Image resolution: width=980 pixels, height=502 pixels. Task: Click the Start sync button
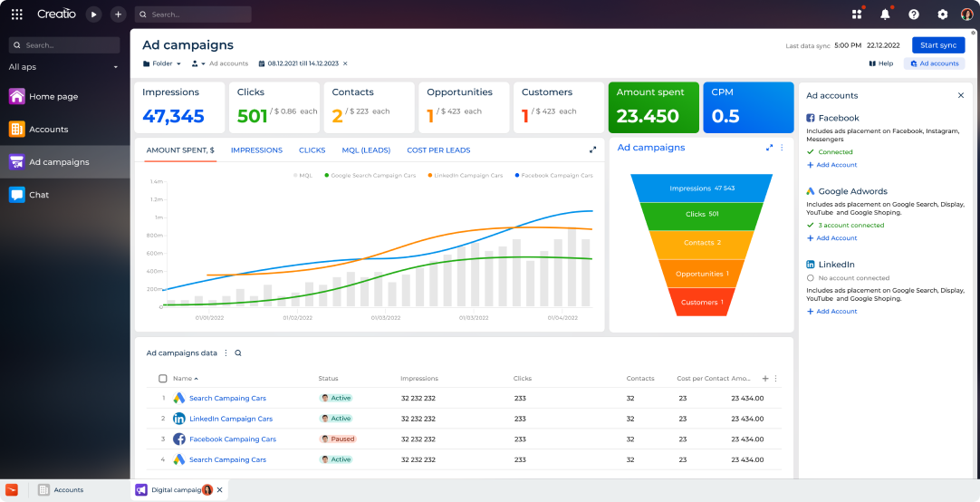937,45
